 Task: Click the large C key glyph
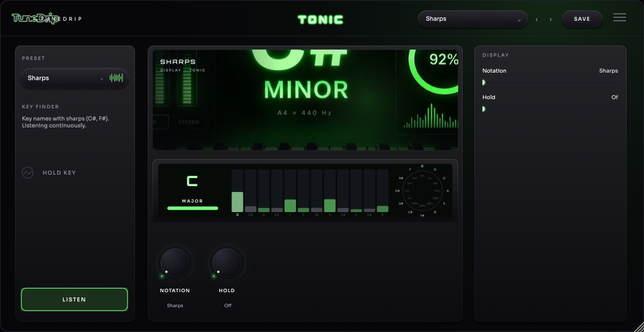[x=192, y=181]
